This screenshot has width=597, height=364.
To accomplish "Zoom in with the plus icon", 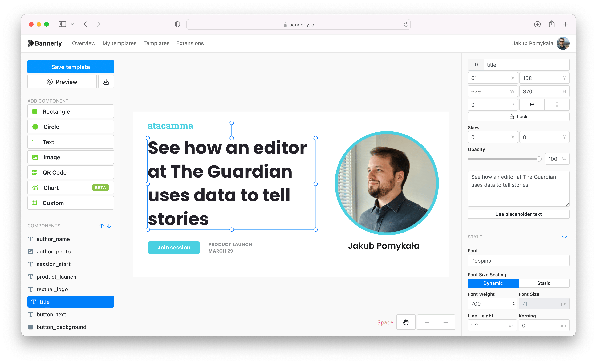I will click(x=427, y=322).
